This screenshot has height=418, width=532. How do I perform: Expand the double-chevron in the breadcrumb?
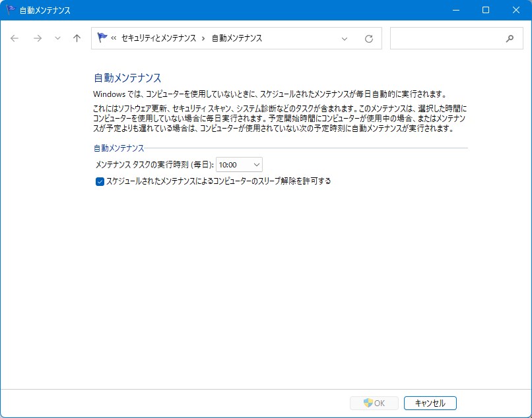tap(114, 38)
